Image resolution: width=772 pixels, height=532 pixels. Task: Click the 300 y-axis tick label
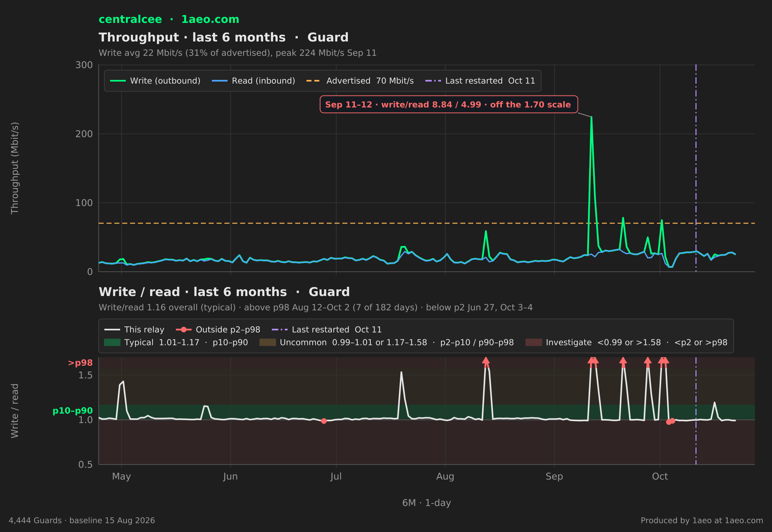(x=84, y=65)
